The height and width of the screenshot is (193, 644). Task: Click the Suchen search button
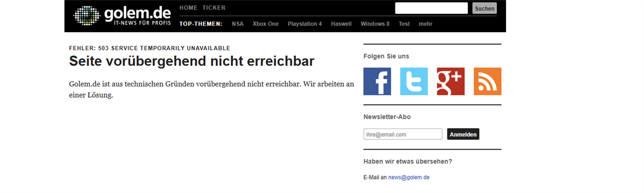pyautogui.click(x=485, y=8)
